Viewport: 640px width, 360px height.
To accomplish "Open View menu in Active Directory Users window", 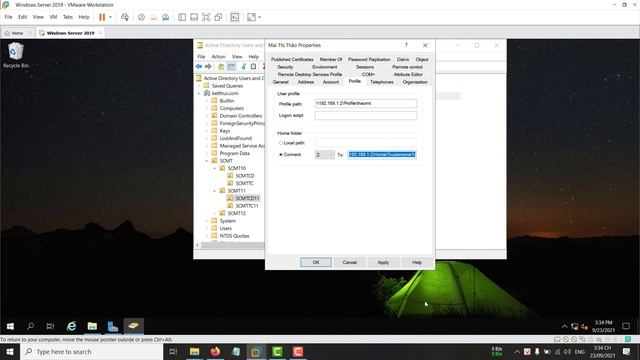I will (237, 56).
